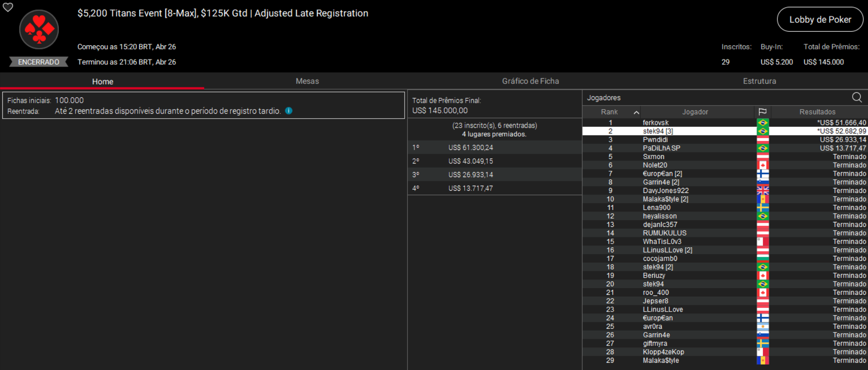This screenshot has width=868, height=370.
Task: Click the Fichas iniciais 100.000 value
Action: pos(69,101)
